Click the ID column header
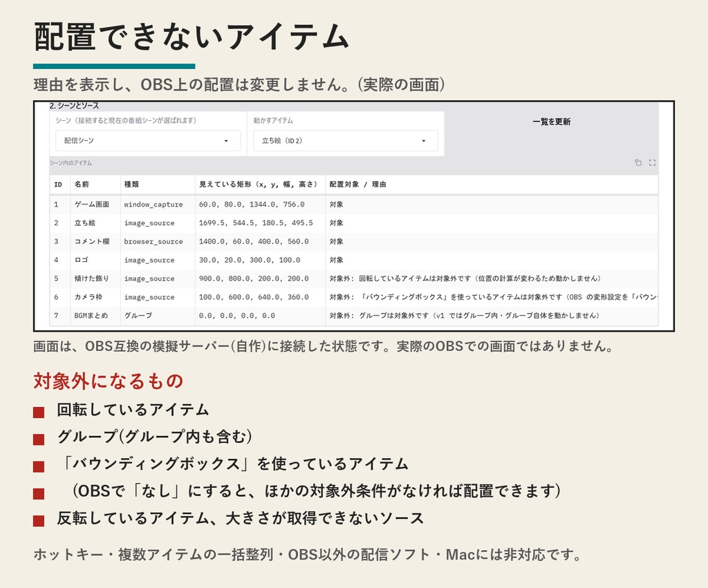This screenshot has width=708, height=588. 60,184
